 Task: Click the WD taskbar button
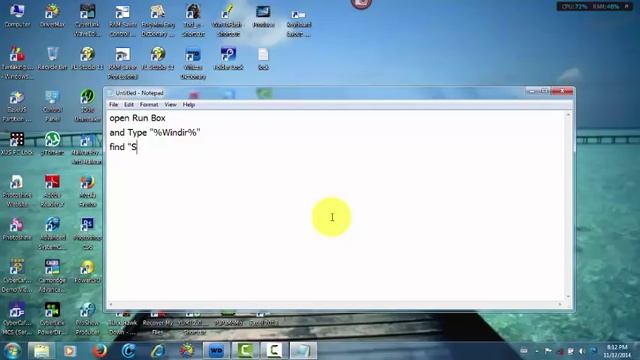216,351
